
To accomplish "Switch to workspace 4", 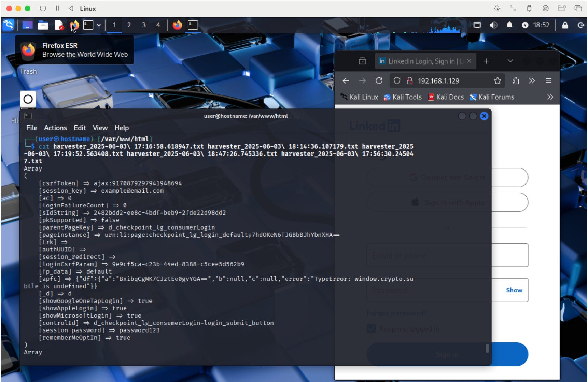I will [158, 25].
